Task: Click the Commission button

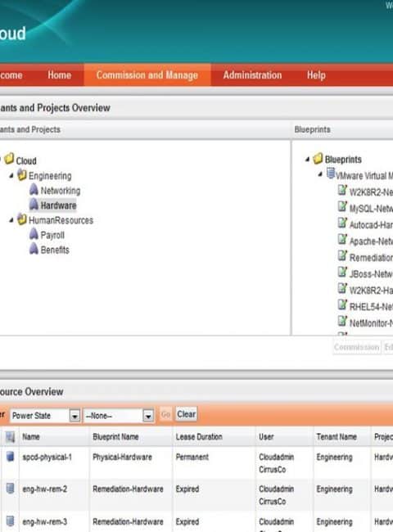Action: pos(356,347)
